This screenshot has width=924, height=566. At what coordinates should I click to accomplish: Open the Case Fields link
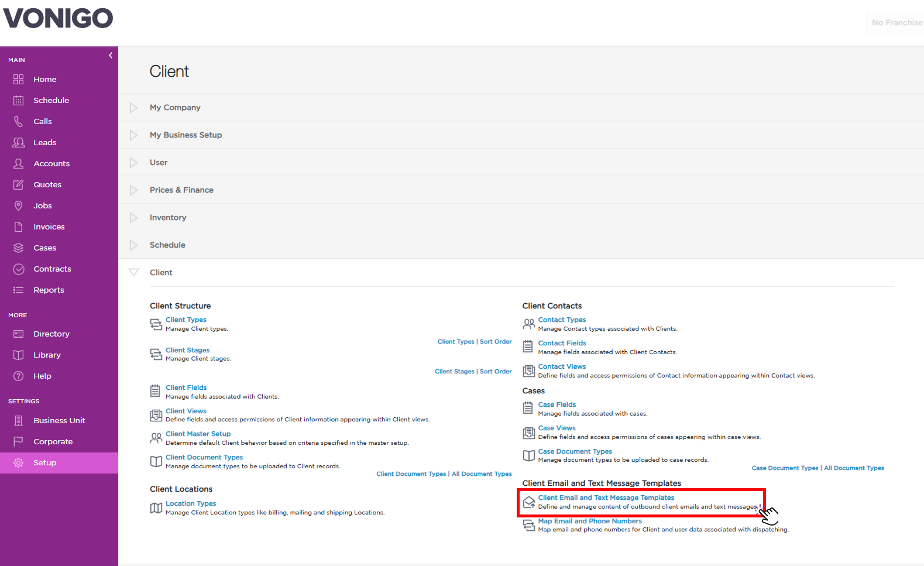(x=557, y=404)
